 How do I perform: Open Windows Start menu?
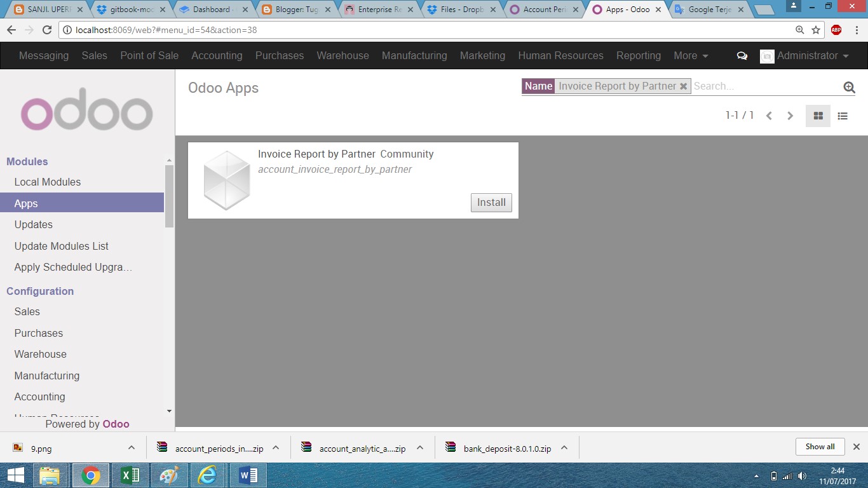15,475
